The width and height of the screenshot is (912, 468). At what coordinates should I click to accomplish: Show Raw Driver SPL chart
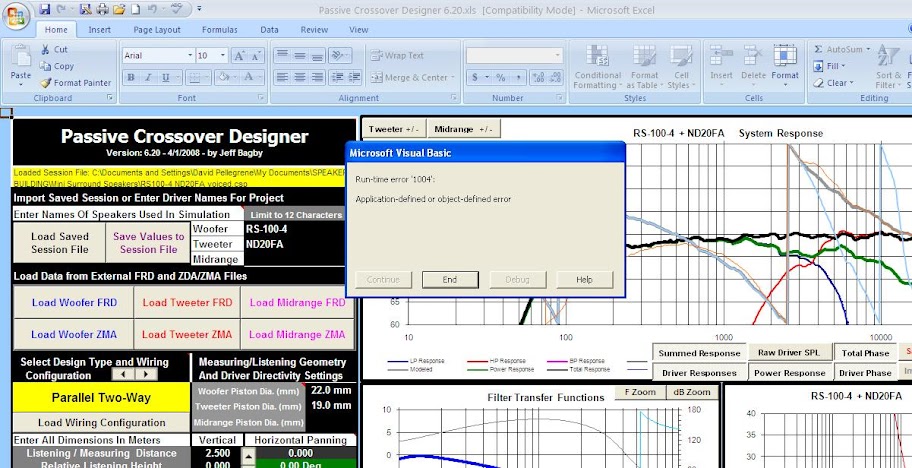coord(789,353)
